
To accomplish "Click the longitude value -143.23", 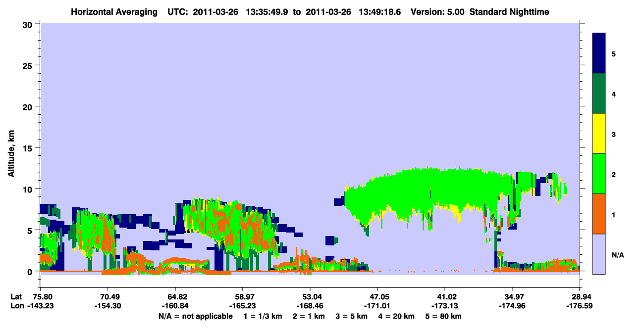I will pos(41,306).
